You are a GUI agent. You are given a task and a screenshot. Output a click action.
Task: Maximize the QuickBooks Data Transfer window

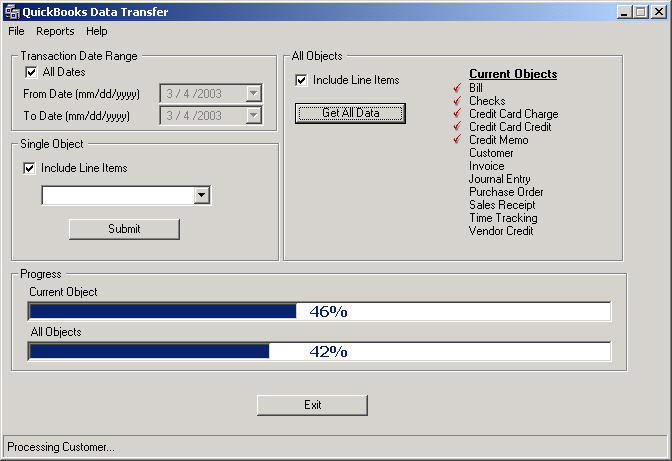tap(641, 12)
